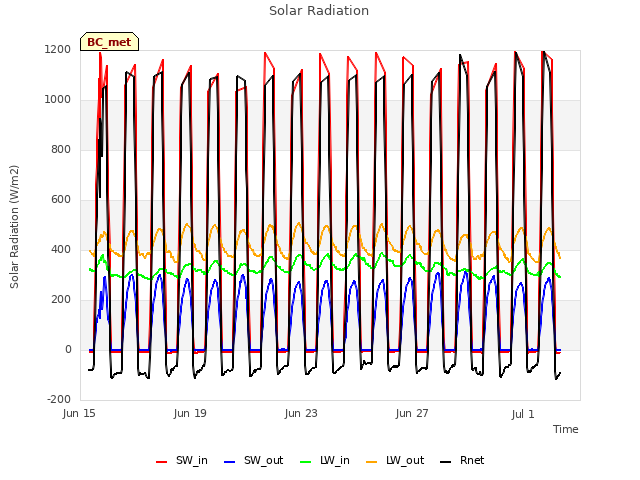Click the green LW_in legend color marker
This screenshot has width=640, height=480.
[x=306, y=462]
